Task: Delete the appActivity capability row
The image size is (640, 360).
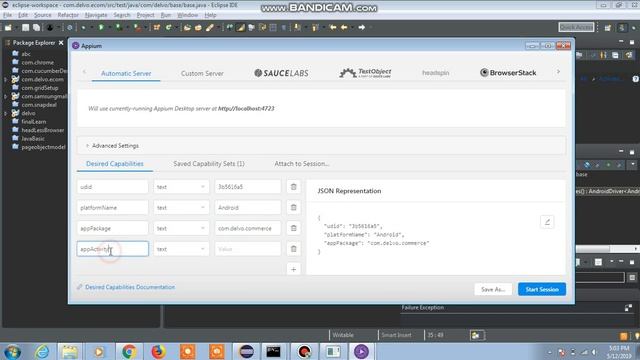Action: click(293, 249)
